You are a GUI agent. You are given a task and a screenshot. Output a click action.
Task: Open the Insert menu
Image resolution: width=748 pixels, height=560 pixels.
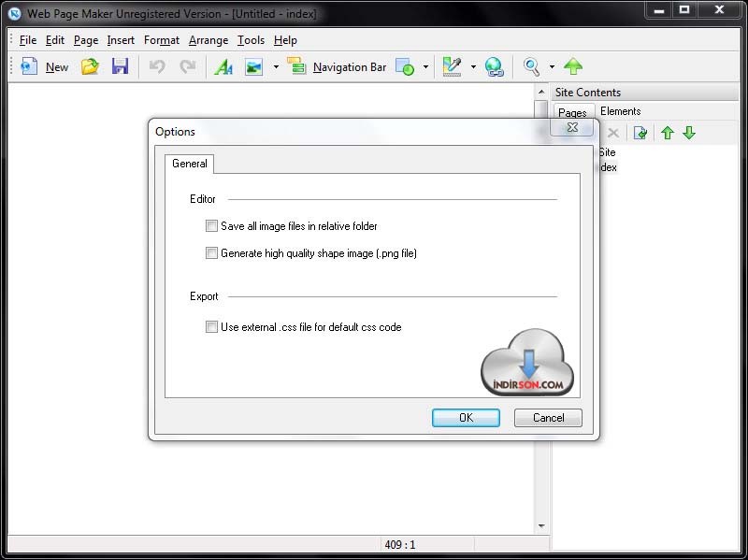pos(121,40)
